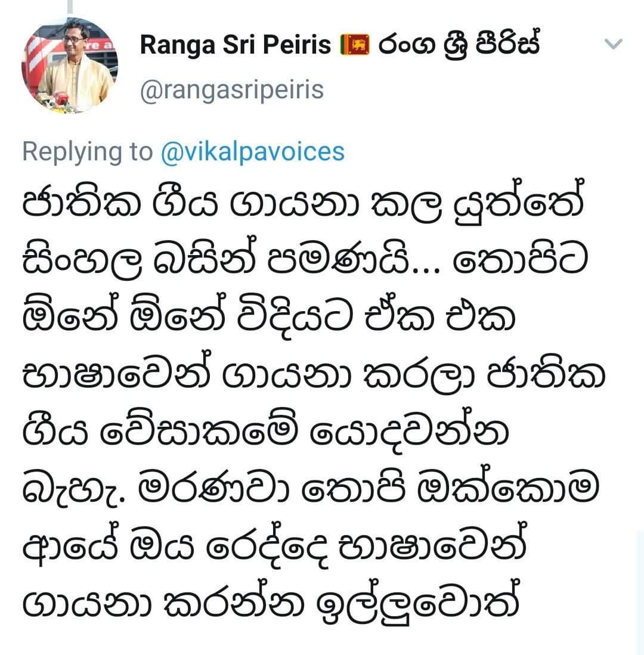Click the thread connector line above avatar
This screenshot has width=644, height=655.
pos(71,6)
